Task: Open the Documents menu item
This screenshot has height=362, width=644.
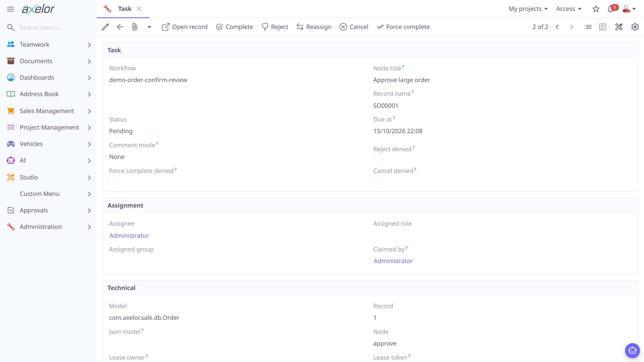Action: (49, 61)
